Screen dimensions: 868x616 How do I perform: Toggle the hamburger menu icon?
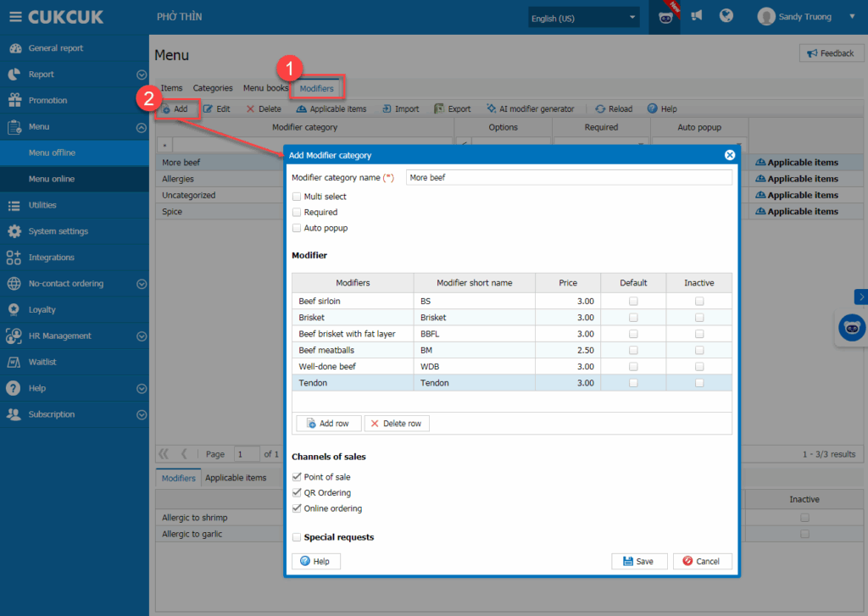click(x=14, y=17)
